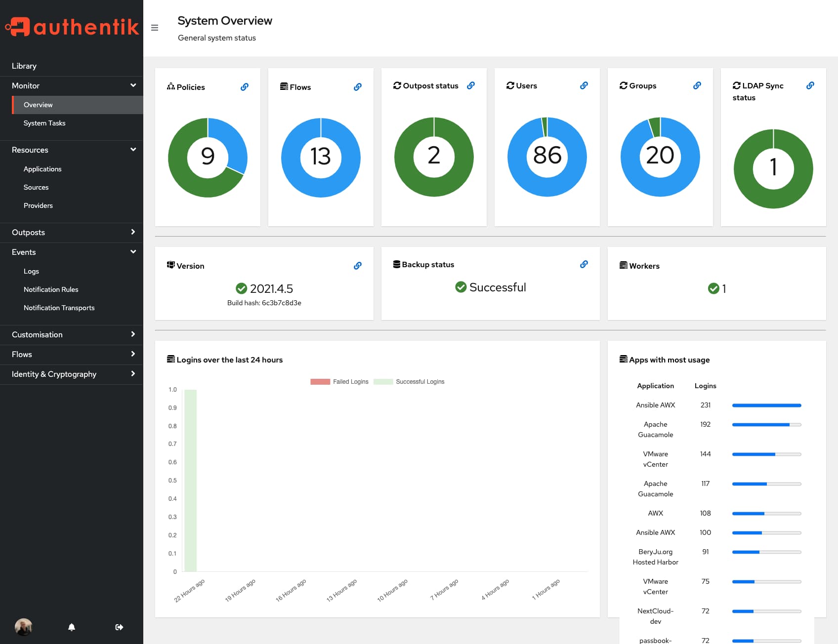Open Notification Rules under Events

pos(51,289)
